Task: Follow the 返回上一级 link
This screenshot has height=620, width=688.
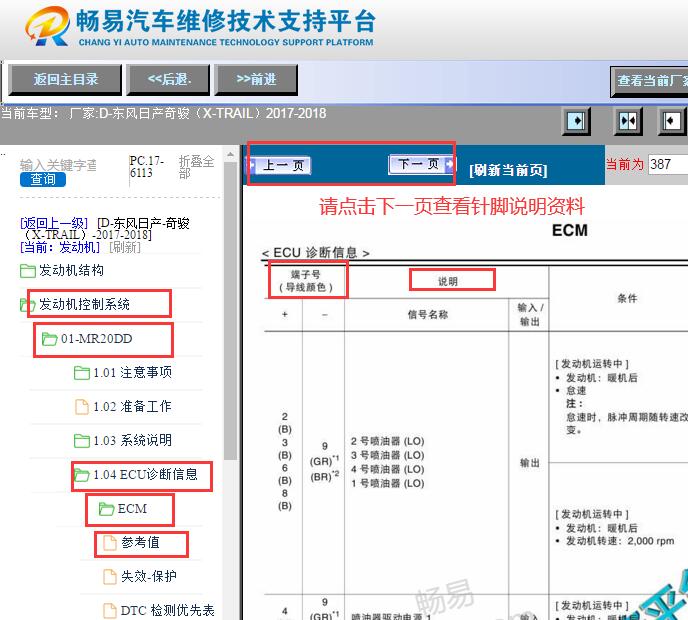Action: coord(54,223)
